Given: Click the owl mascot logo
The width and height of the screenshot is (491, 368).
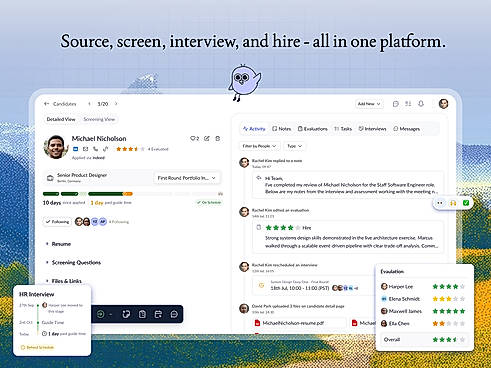Looking at the screenshot, I should click(244, 82).
